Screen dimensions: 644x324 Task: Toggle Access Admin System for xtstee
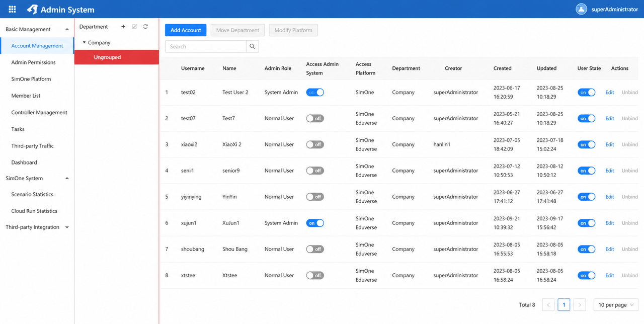click(x=315, y=275)
